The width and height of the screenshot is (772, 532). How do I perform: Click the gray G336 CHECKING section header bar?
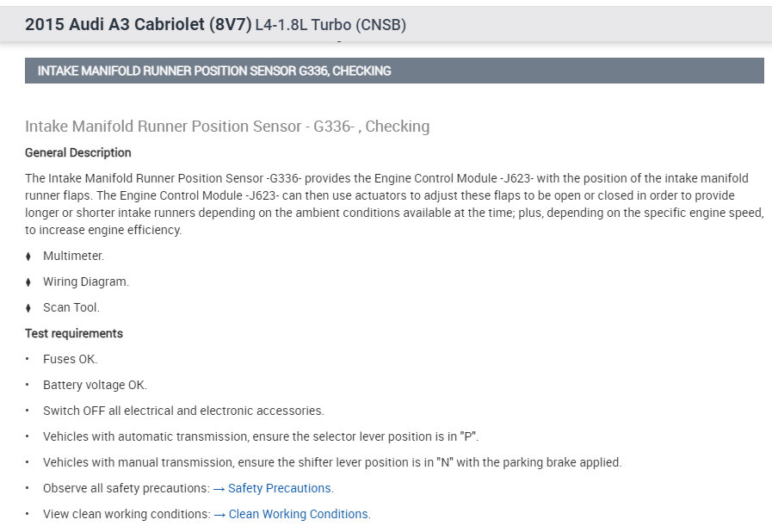(x=394, y=71)
